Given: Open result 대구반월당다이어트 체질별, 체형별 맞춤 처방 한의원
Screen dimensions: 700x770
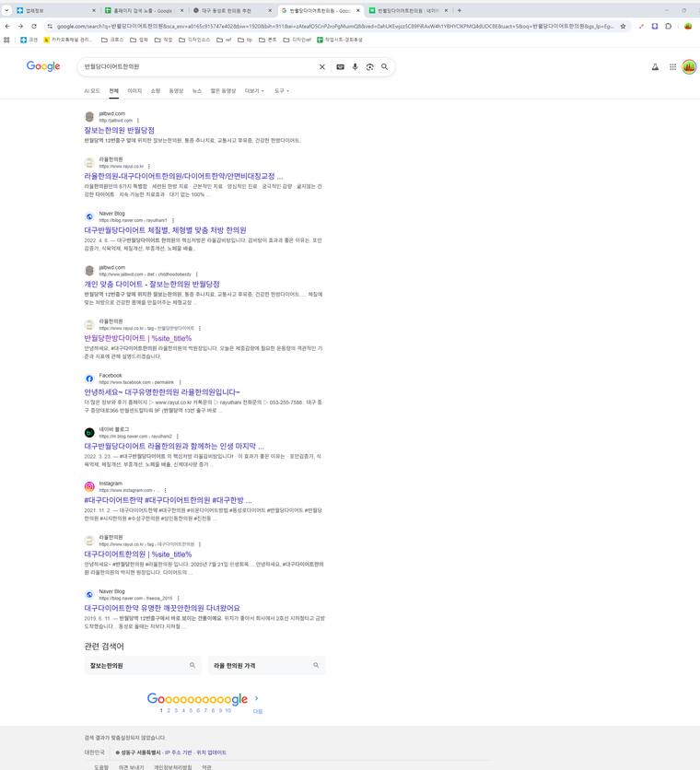Looking at the screenshot, I should [x=165, y=230].
